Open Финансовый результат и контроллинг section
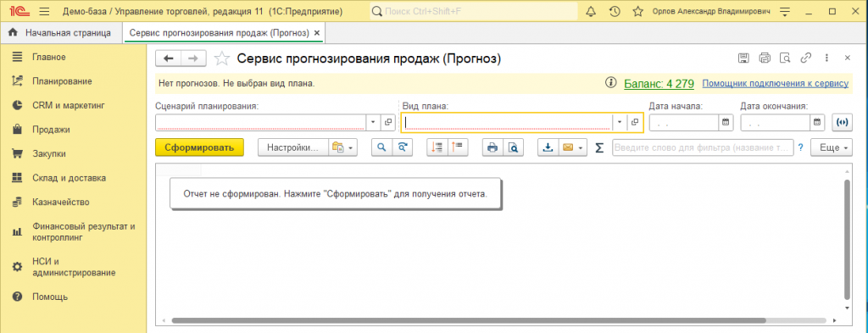 click(83, 232)
